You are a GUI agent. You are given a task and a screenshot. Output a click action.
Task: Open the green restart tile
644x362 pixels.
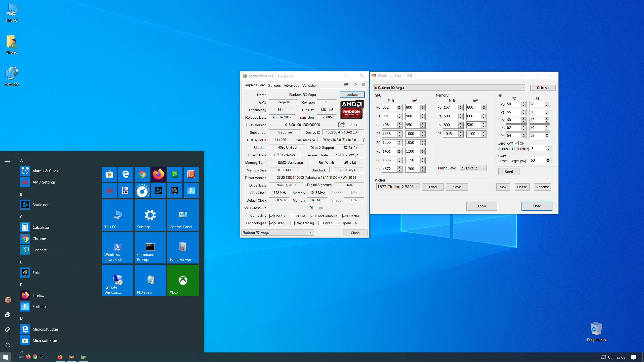175,174
